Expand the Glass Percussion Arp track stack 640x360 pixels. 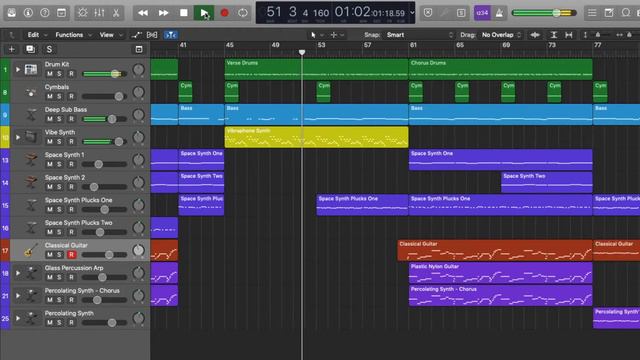pyautogui.click(x=18, y=273)
